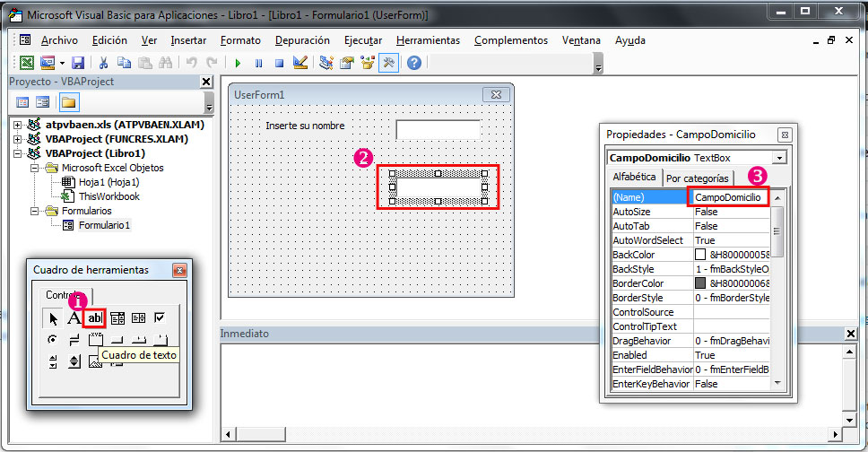Screen dimensions: 868x452
Task: Choose the OptionButton tool in toolbox
Action: [53, 340]
